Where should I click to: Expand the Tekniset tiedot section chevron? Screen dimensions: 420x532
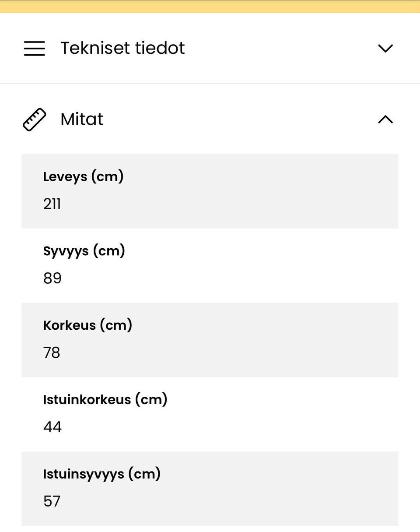(x=385, y=48)
